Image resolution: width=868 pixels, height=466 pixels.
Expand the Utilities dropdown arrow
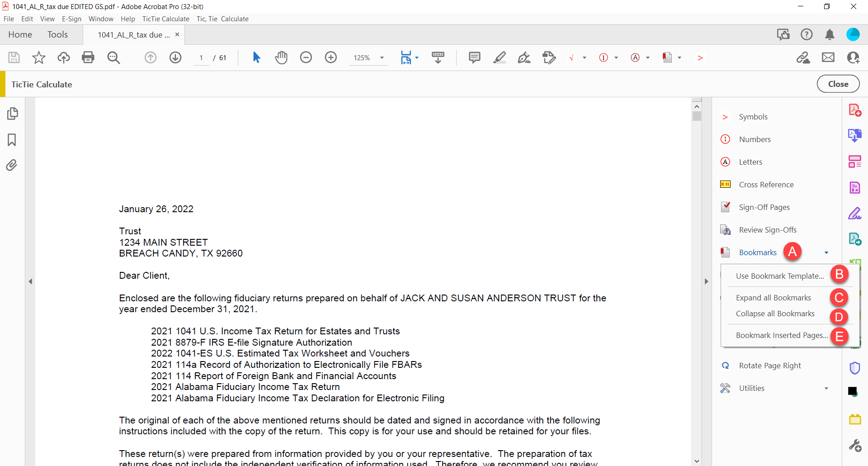(x=826, y=388)
